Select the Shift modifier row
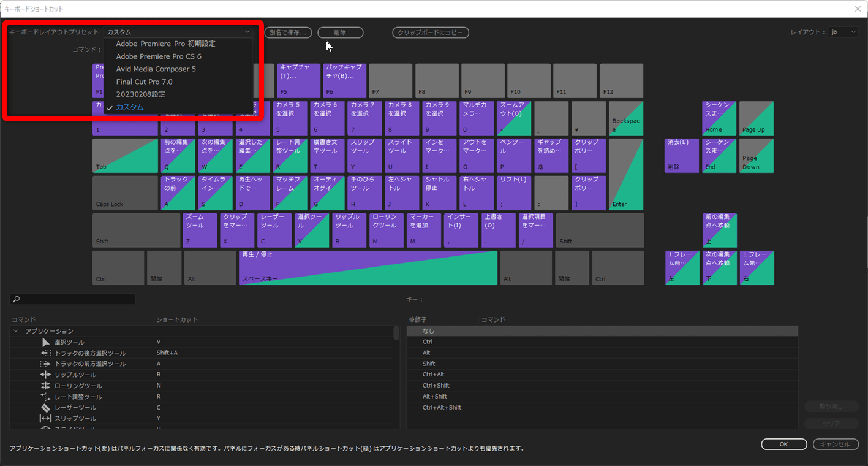 coord(602,364)
